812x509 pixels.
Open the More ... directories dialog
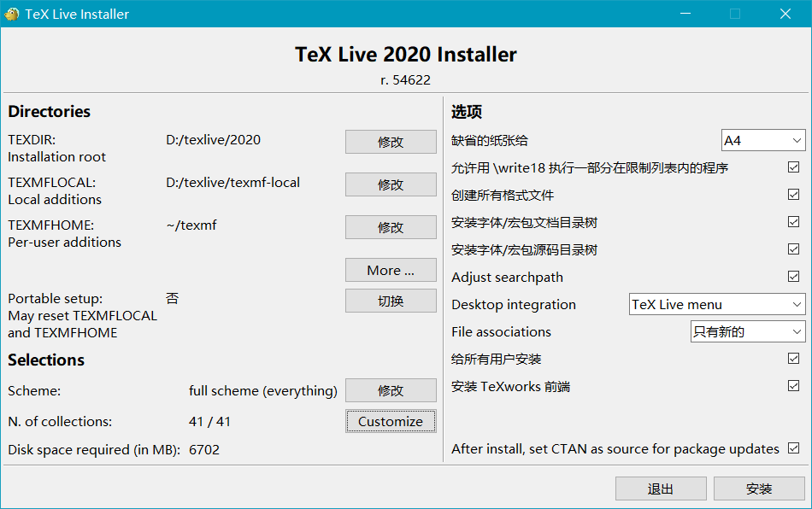(391, 270)
